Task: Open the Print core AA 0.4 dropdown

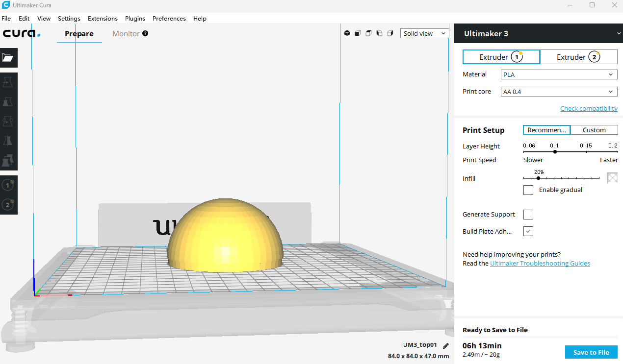Action: [559, 92]
